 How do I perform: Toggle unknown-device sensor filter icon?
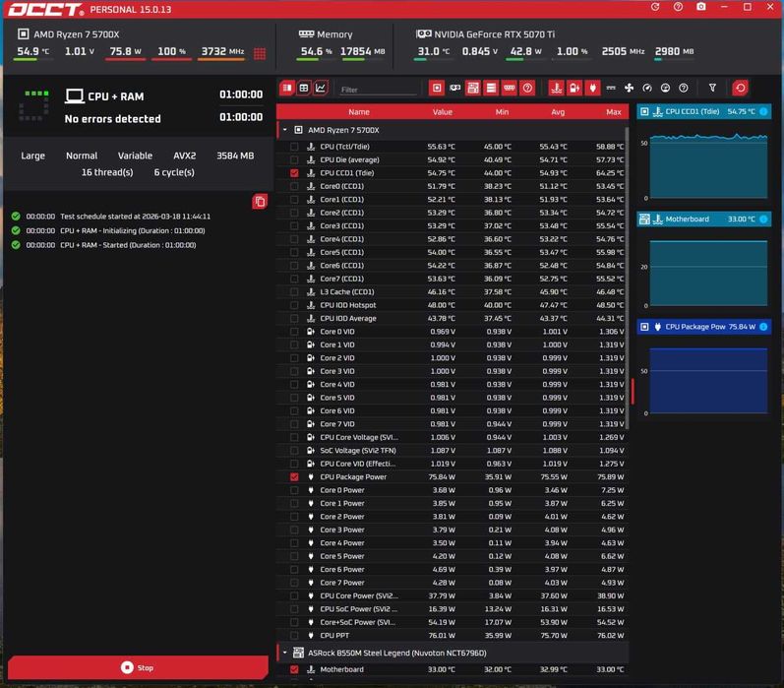(x=527, y=88)
